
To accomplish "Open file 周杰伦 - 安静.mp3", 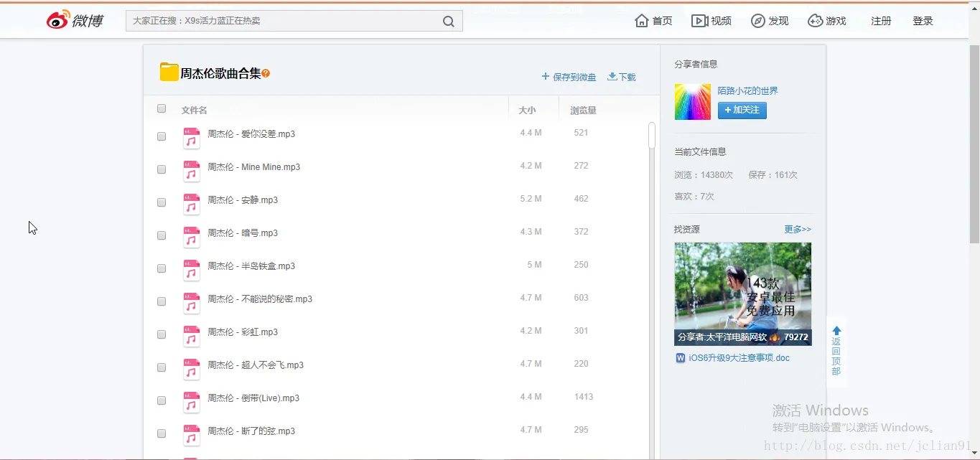I will pos(243,200).
